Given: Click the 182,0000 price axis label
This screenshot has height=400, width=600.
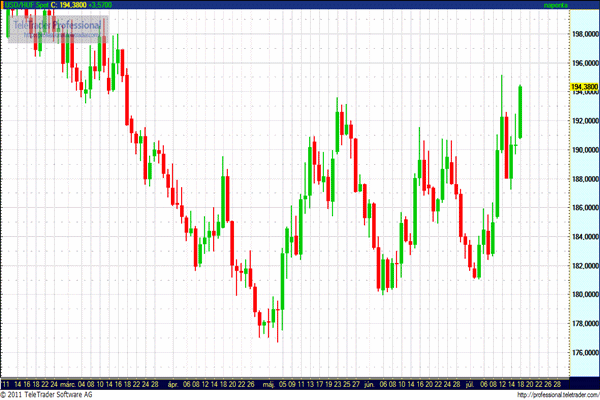Looking at the screenshot, I should click(x=585, y=266).
